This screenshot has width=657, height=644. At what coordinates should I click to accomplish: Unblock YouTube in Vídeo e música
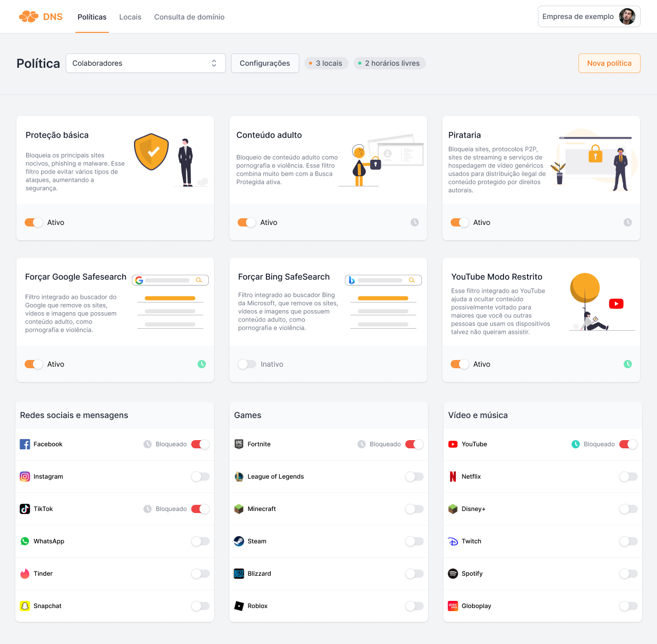tap(628, 444)
